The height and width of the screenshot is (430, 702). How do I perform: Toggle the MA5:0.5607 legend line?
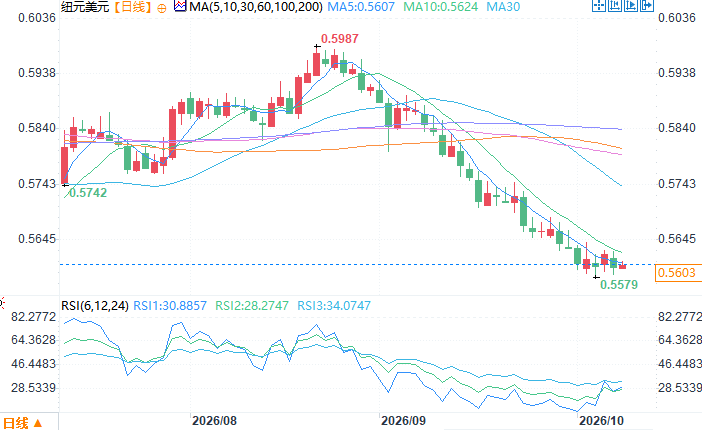[361, 7]
